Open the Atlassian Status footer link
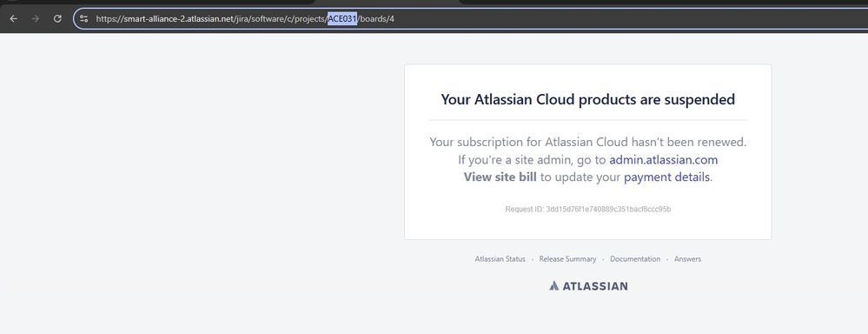 tap(500, 259)
